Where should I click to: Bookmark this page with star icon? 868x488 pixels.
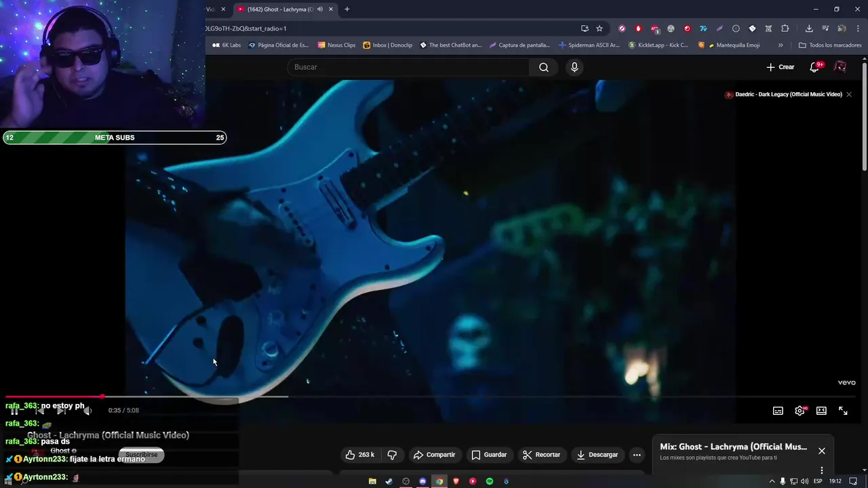click(x=599, y=28)
